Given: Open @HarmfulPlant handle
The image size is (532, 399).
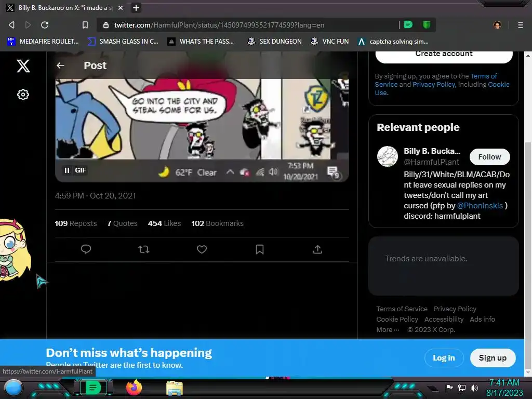Looking at the screenshot, I should point(431,162).
